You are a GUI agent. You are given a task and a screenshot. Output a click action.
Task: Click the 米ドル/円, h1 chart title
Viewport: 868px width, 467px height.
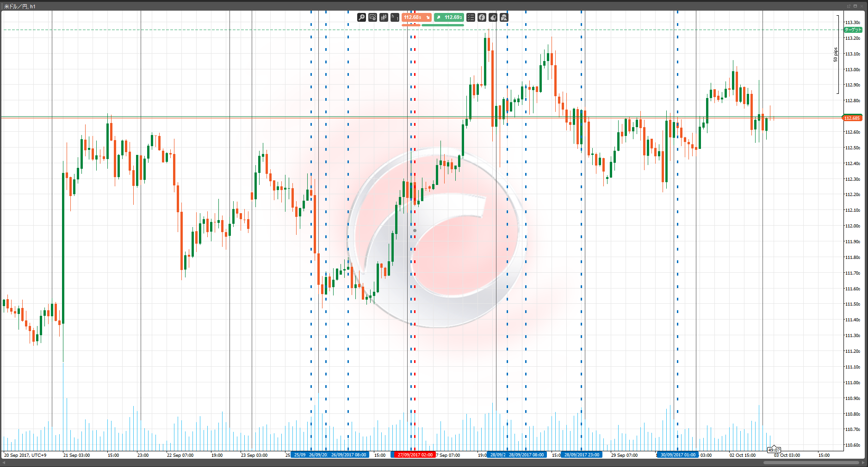coord(20,6)
